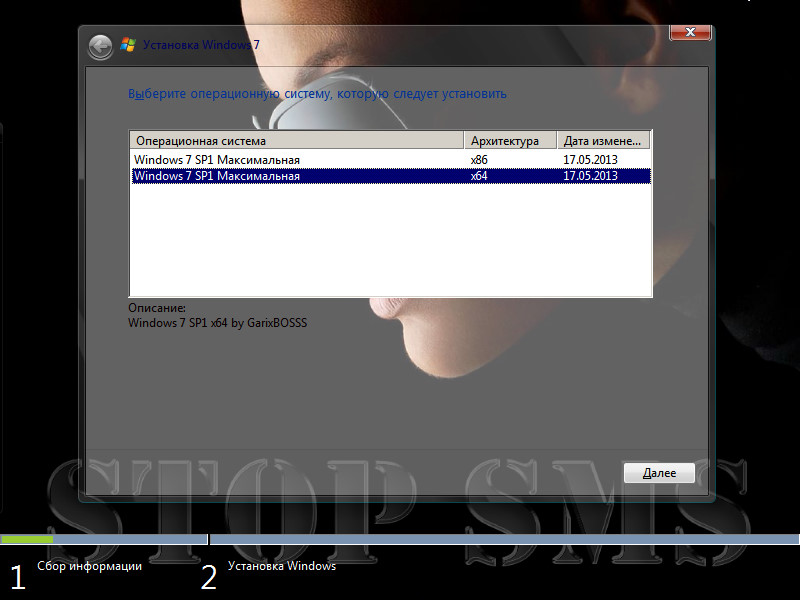Select the Windows 7 SP1 Максимальная x64 row

coord(391,176)
